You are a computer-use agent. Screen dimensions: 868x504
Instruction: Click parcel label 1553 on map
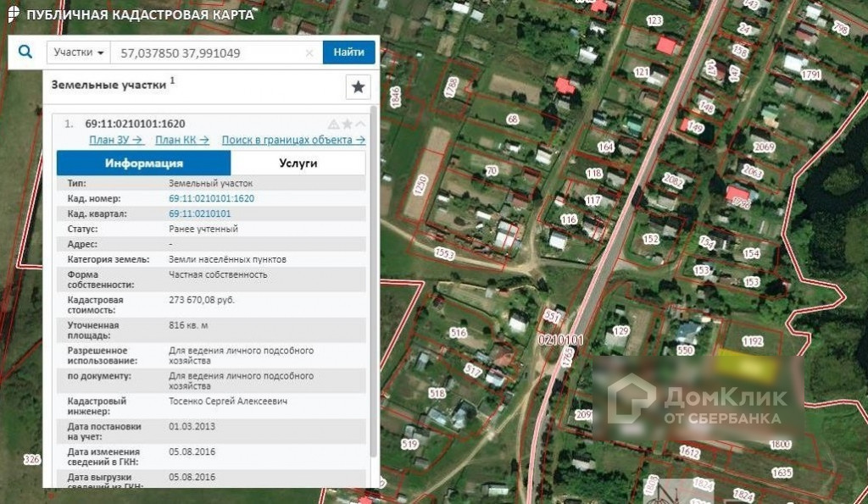(444, 253)
